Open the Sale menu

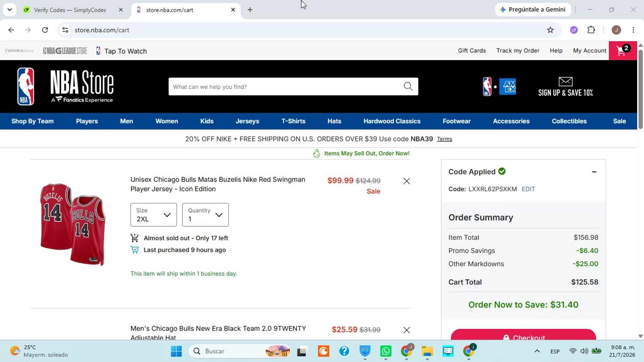[620, 121]
